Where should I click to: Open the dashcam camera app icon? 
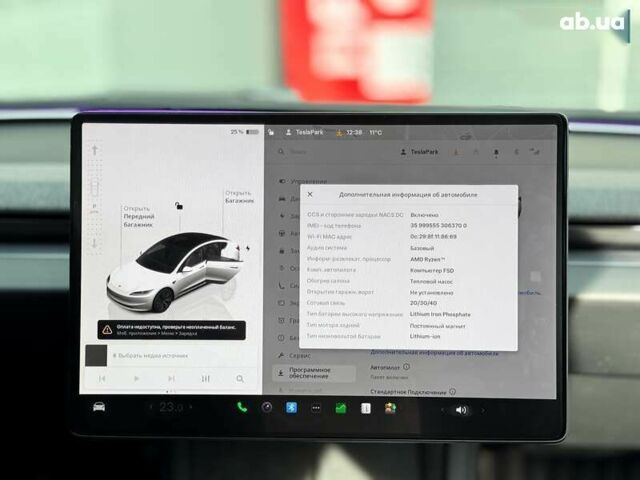coord(267,407)
